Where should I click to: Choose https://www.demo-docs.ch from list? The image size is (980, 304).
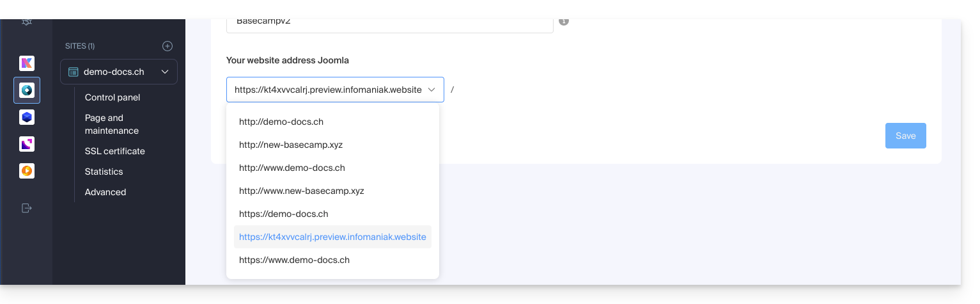click(294, 260)
